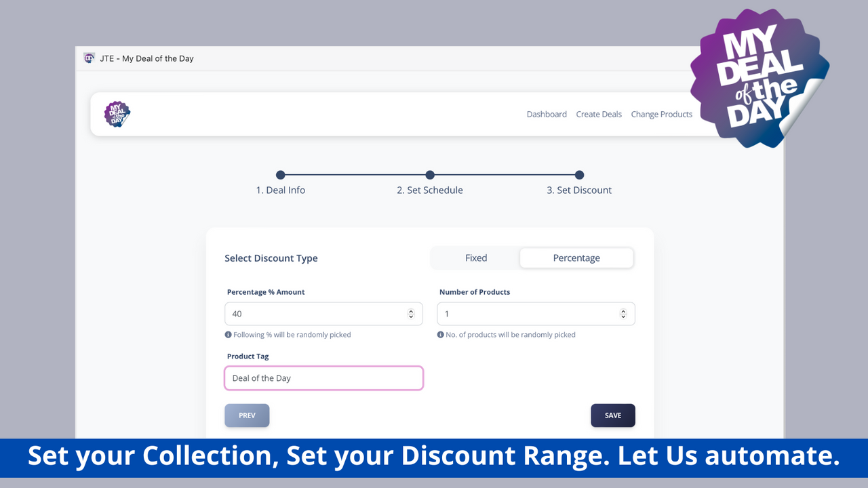Screen dimensions: 868x488
Task: Open the Change Products menu item
Action: tap(662, 115)
